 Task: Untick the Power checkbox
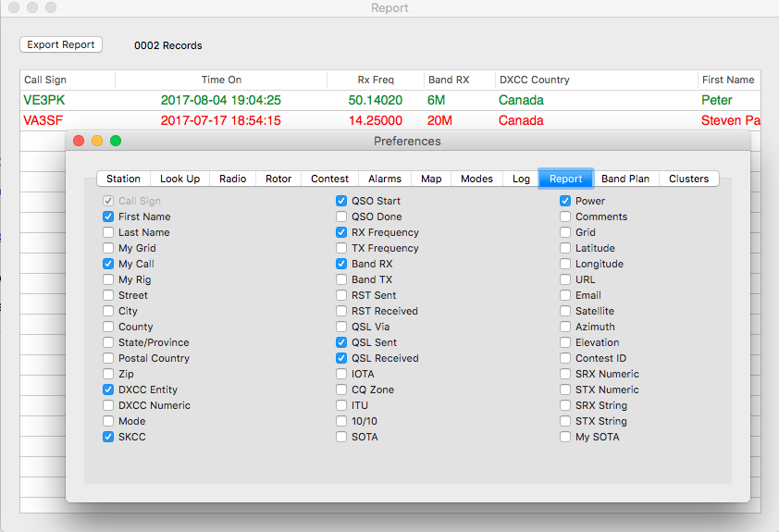[x=565, y=201]
